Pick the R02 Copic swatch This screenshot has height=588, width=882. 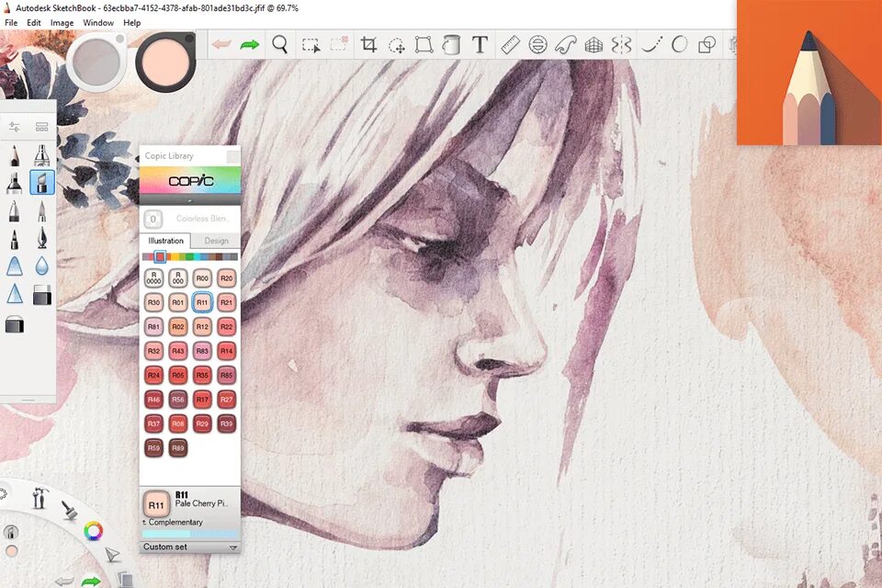coord(177,326)
